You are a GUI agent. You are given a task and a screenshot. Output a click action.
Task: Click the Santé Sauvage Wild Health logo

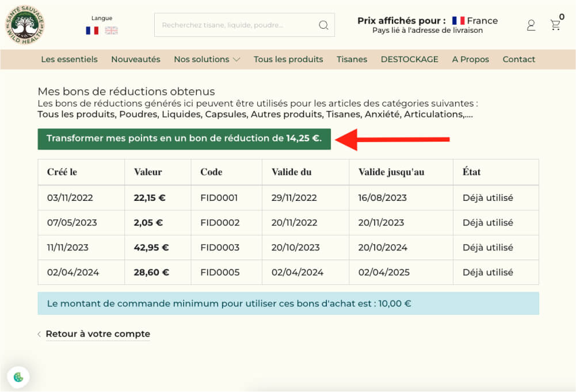(25, 25)
